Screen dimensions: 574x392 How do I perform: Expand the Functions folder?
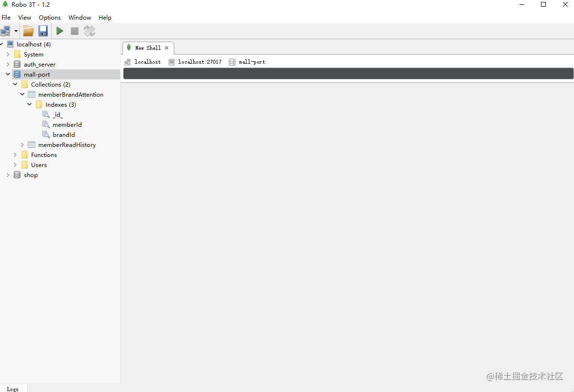[15, 155]
